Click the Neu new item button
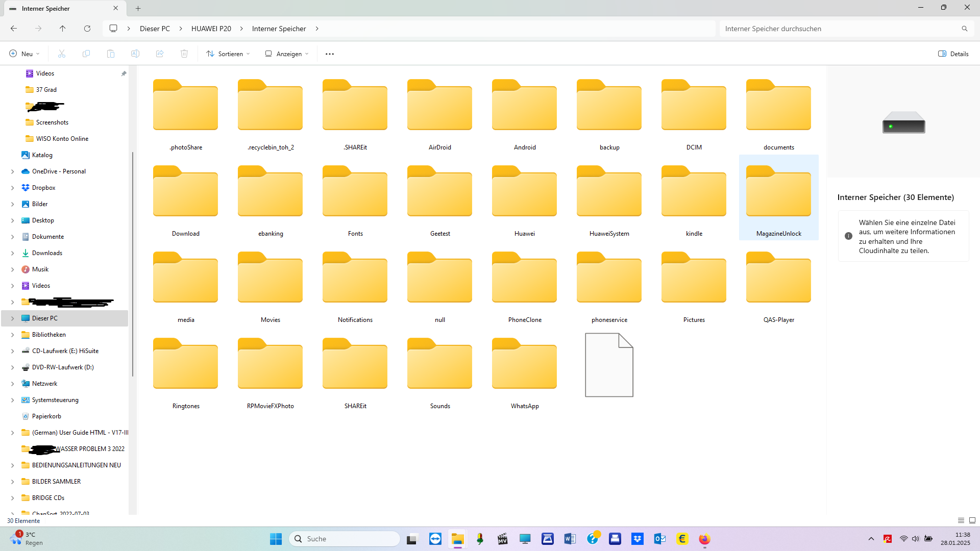This screenshot has width=980, height=551. click(x=24, y=54)
